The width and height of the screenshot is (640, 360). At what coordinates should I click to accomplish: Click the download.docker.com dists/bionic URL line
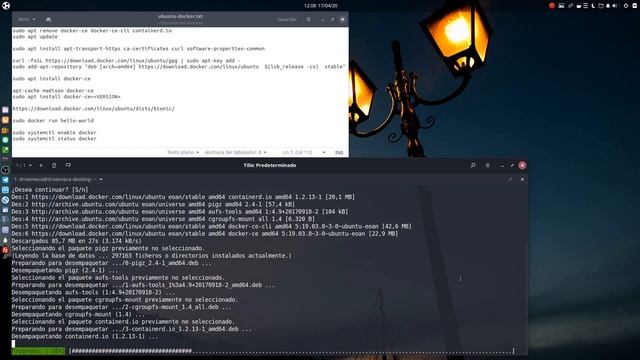pos(93,109)
